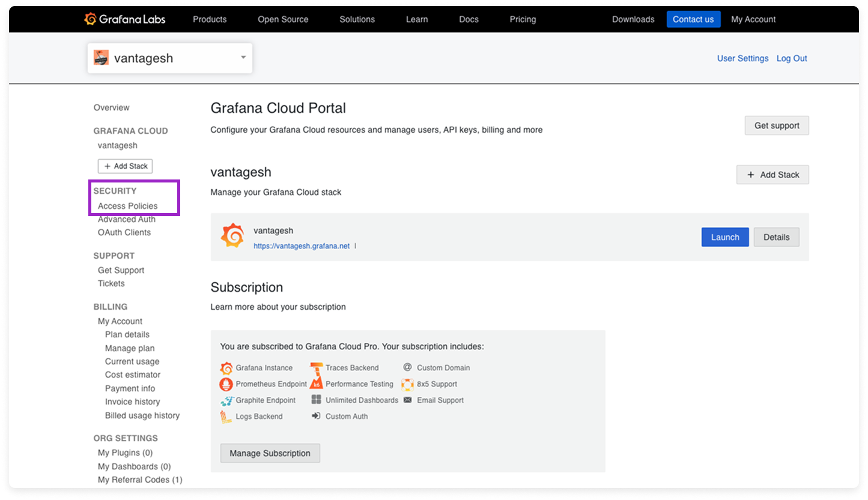Click the Email Support envelope icon
The image size is (868, 500).
(407, 400)
